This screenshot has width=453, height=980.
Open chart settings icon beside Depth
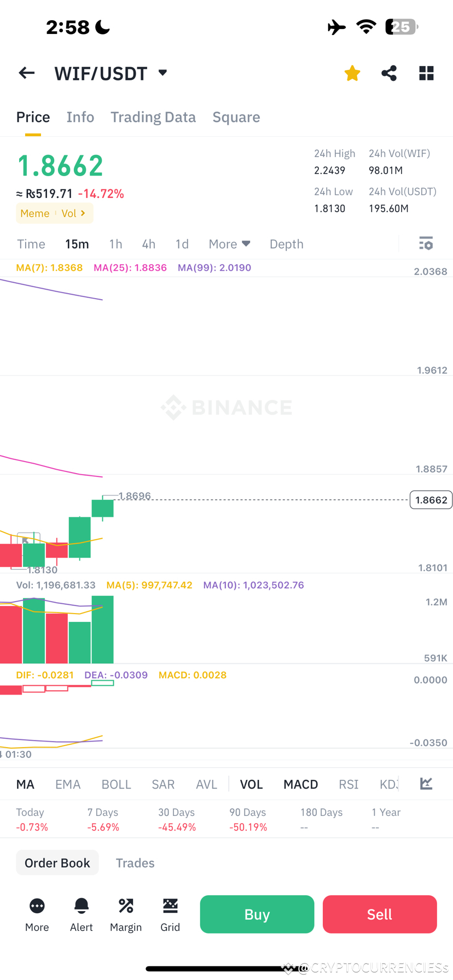(426, 243)
